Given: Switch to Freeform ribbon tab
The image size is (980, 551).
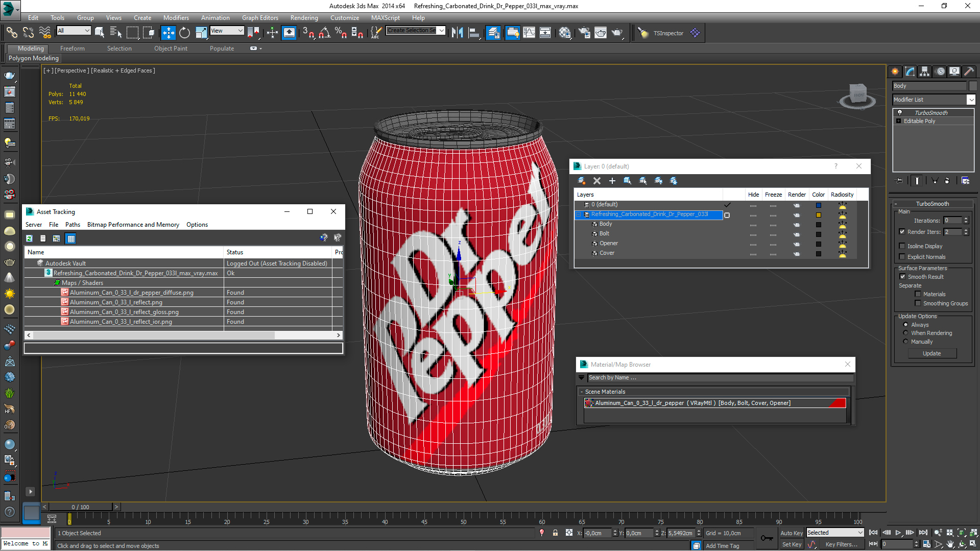Looking at the screenshot, I should pyautogui.click(x=72, y=49).
